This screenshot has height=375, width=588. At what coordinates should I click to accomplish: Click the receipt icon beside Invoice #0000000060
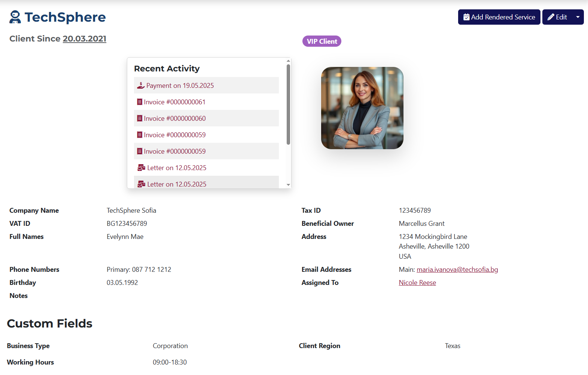(x=140, y=118)
